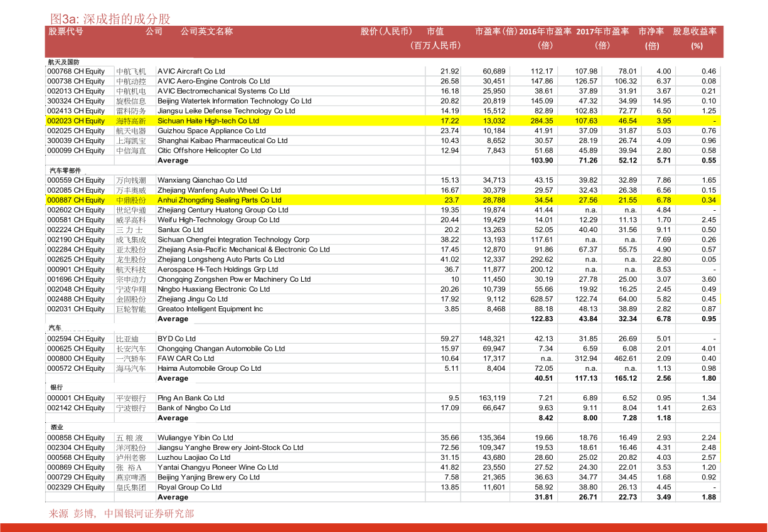The image size is (768, 532).
Task: Select Ping An Bank market cap '163,119'
Action: click(x=492, y=398)
